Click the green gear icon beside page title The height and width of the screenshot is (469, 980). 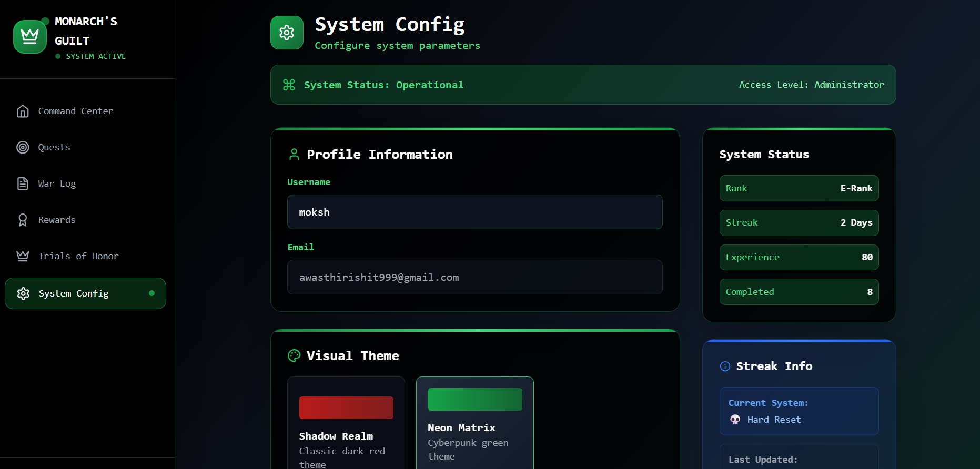coord(287,33)
